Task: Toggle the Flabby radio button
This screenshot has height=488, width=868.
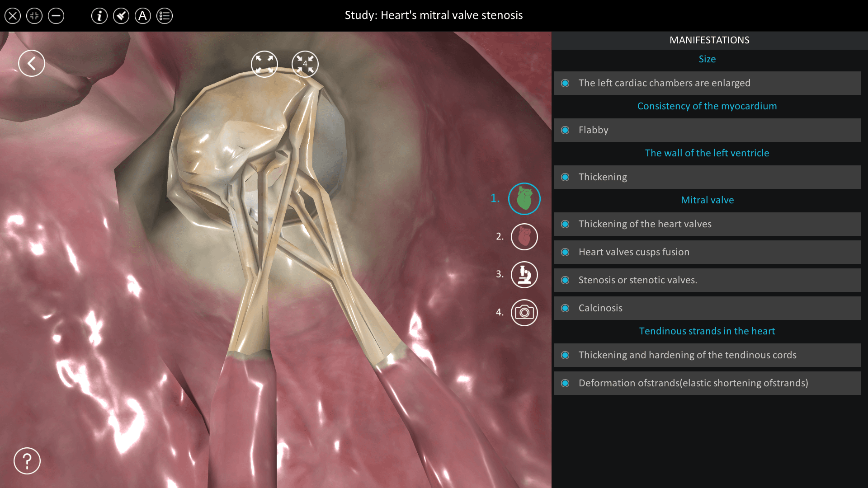Action: [565, 130]
